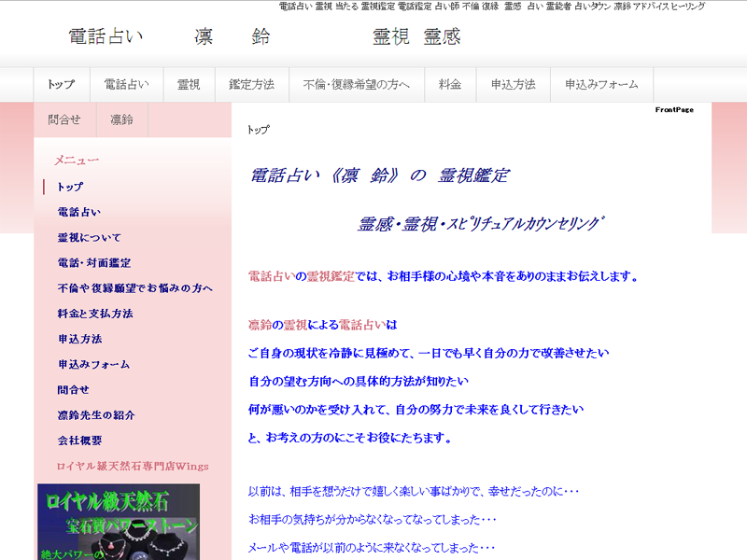Screen dimensions: 747x560
Task: Open 料金と支払方法 sidebar link
Action: click(95, 314)
